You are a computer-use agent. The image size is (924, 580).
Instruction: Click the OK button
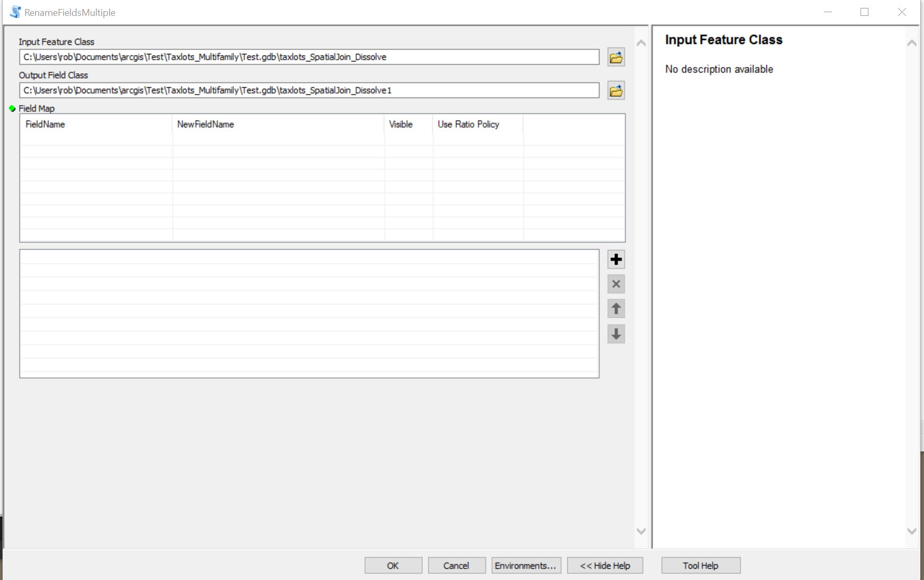click(393, 566)
